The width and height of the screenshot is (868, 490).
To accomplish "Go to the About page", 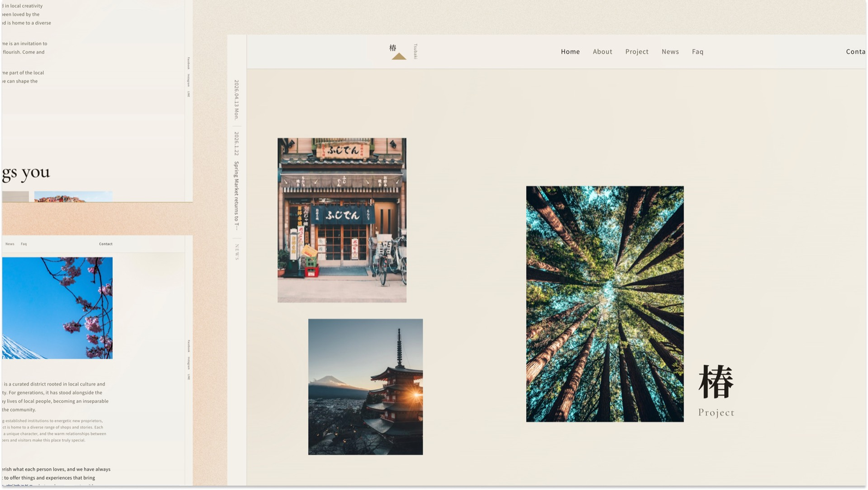I will [x=602, y=52].
